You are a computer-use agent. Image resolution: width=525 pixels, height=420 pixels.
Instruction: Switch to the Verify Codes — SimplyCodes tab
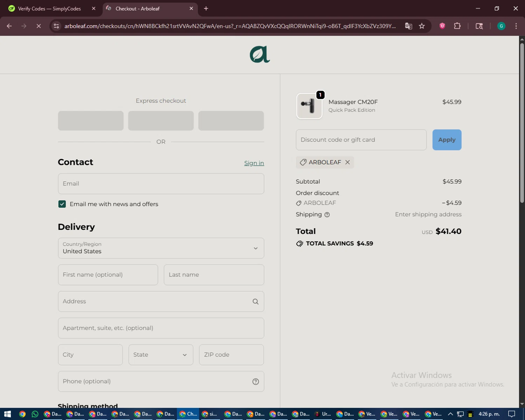coord(52,8)
